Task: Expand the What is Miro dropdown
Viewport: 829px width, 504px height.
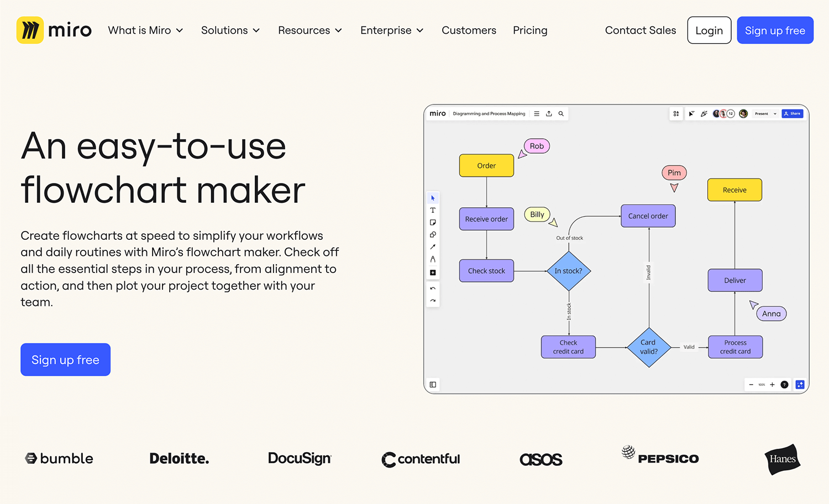Action: coord(145,30)
